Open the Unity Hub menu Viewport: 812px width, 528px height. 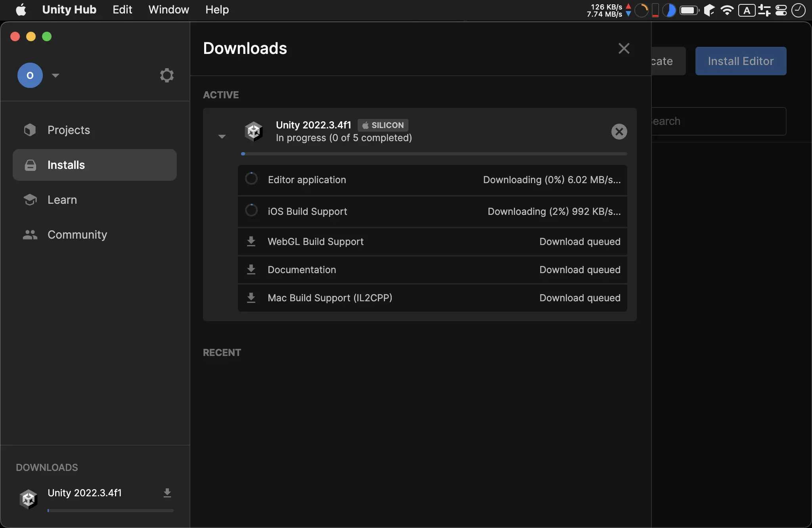[69, 10]
